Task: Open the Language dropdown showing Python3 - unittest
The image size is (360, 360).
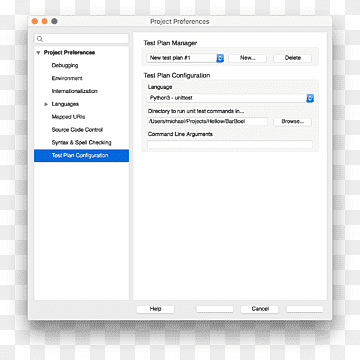Action: 230,98
